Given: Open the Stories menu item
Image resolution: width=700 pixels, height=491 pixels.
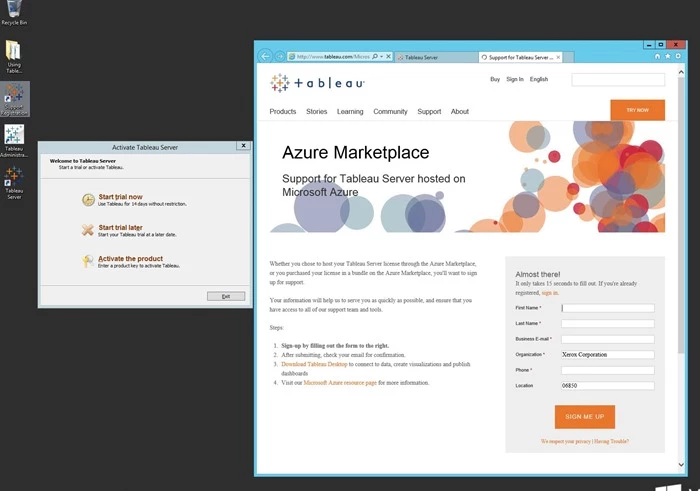Looking at the screenshot, I should 317,112.
